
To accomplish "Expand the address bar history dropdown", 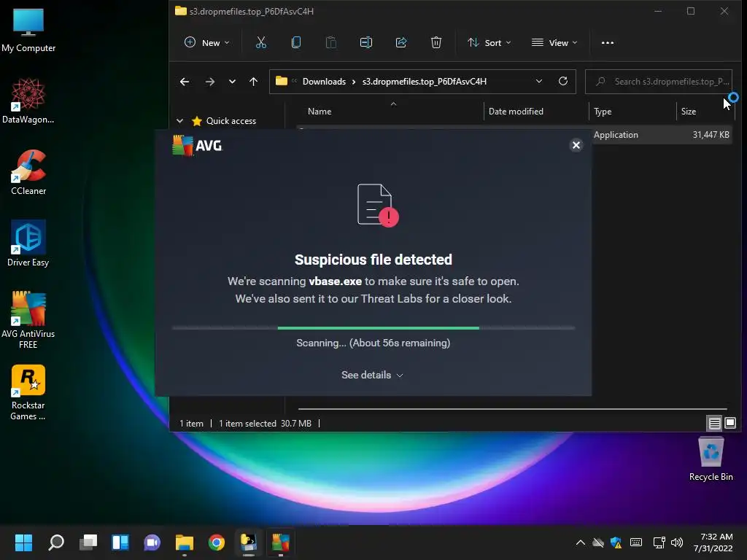I will click(539, 82).
